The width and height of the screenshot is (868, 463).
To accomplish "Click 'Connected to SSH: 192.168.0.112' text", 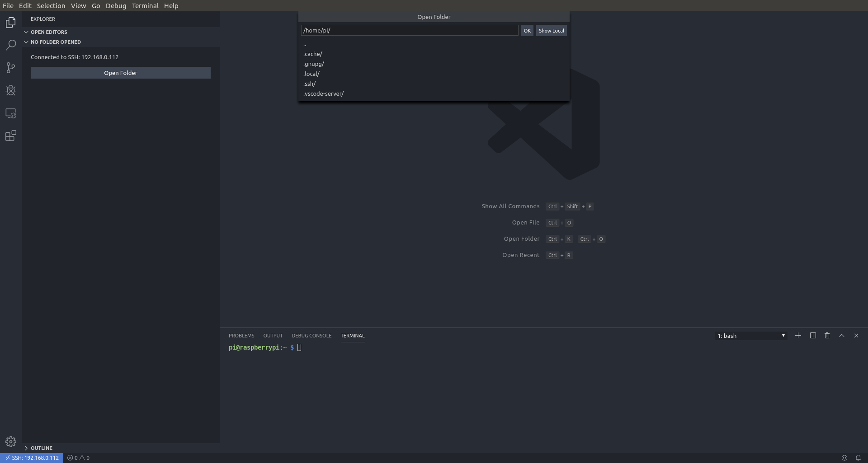I will coord(75,57).
